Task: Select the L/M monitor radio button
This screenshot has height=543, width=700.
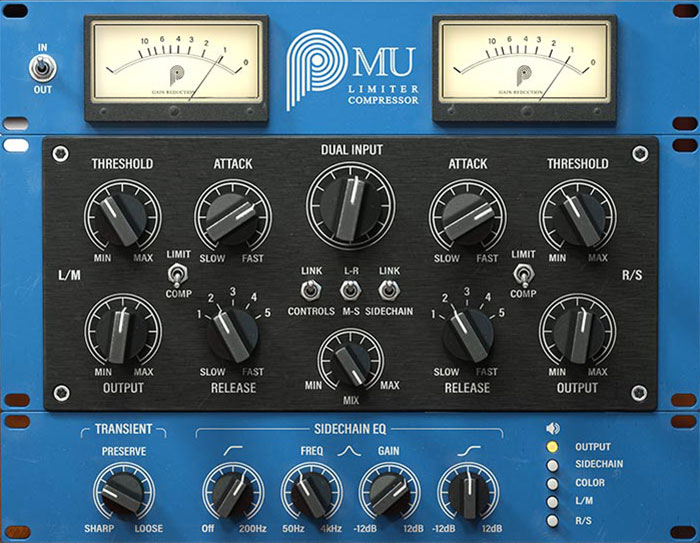Action: coord(552,502)
